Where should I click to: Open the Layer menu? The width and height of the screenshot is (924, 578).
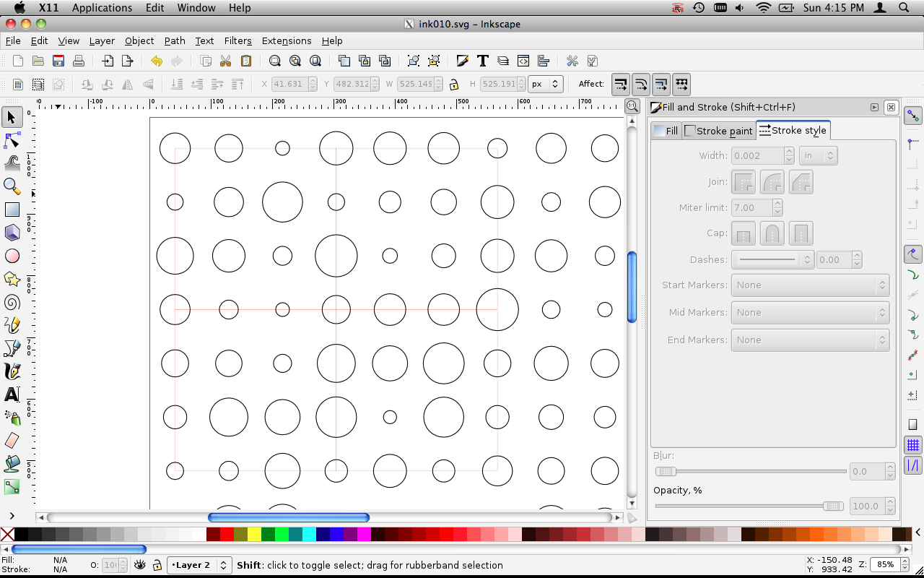pos(102,41)
